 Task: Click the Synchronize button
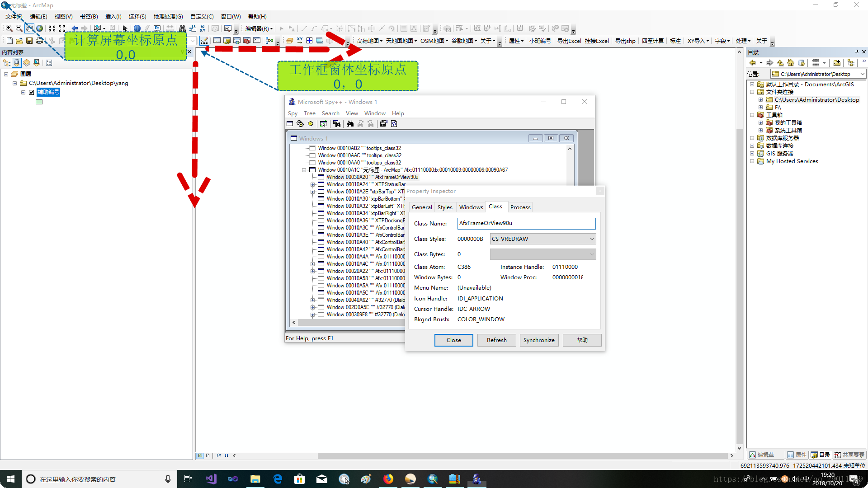click(x=539, y=340)
